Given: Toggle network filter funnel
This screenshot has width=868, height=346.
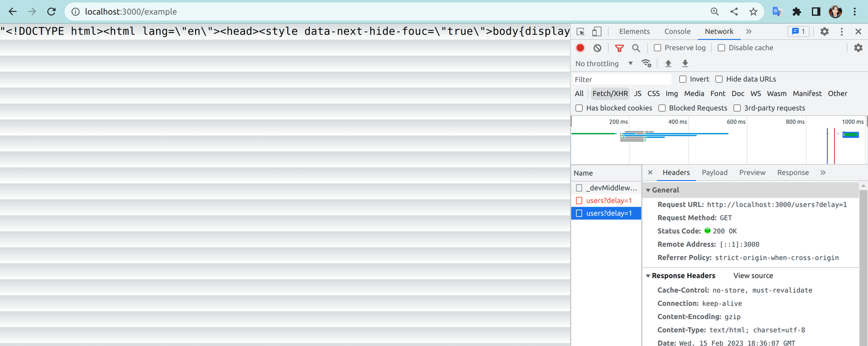Looking at the screenshot, I should (619, 48).
